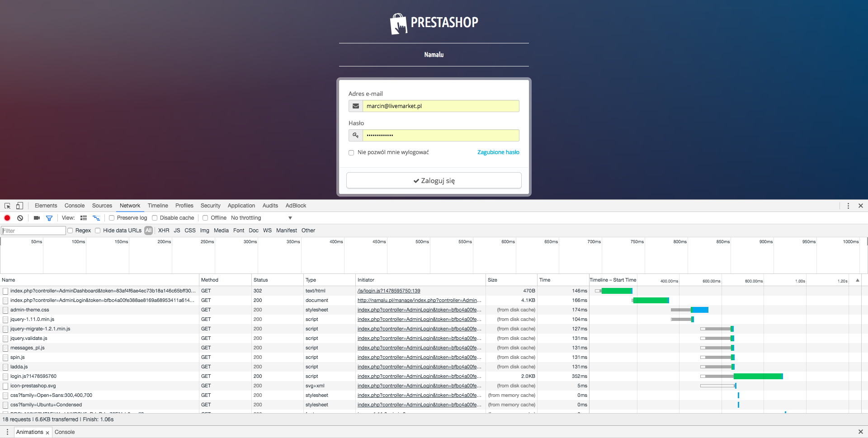868x438 pixels.
Task: Sort requests by the Size column header
Action: click(x=511, y=280)
